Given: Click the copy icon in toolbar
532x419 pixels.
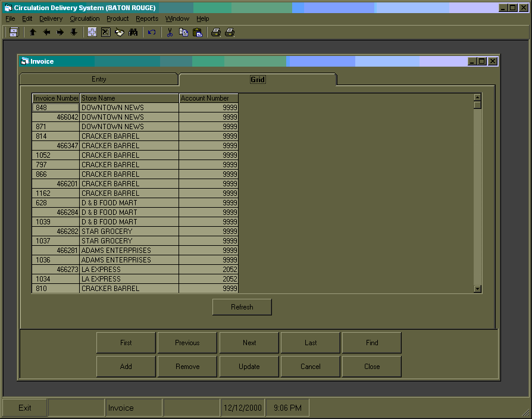Looking at the screenshot, I should tap(183, 32).
